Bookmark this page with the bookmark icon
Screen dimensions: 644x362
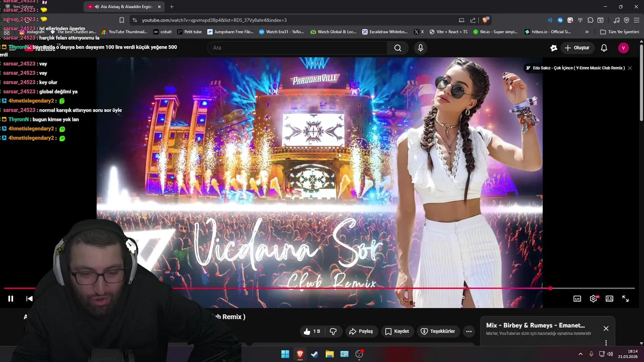point(121,20)
